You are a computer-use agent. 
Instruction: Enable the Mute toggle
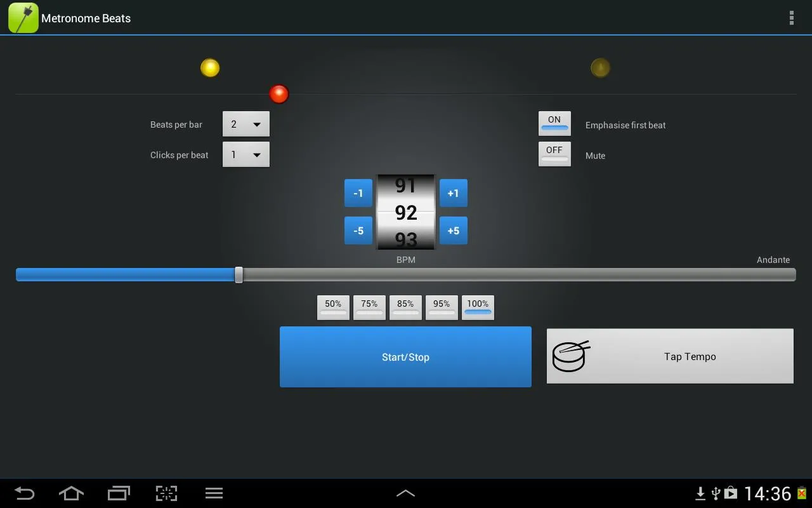click(x=554, y=154)
